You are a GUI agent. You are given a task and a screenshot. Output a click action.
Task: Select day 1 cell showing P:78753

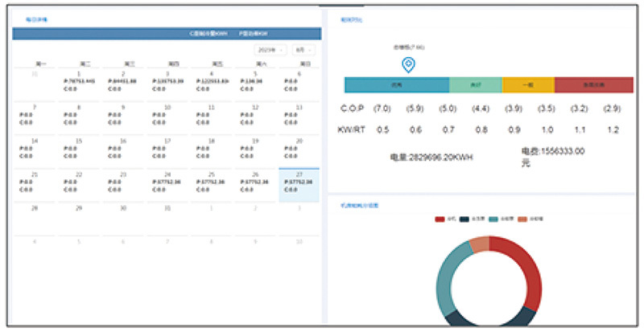[x=78, y=84]
